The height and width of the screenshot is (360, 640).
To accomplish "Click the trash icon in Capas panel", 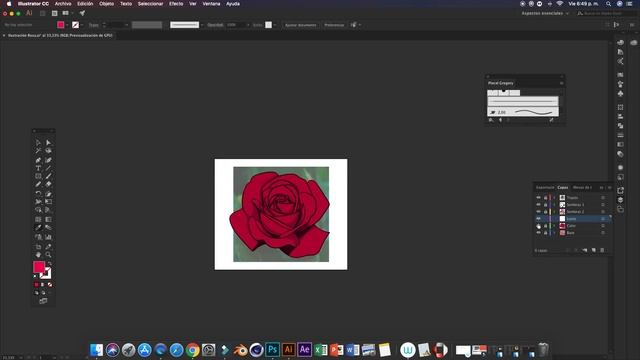I will click(602, 250).
